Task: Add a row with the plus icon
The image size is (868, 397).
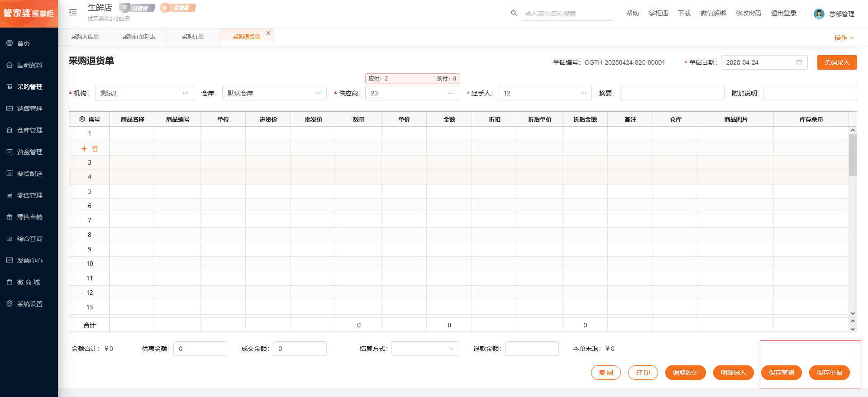Action: (84, 149)
